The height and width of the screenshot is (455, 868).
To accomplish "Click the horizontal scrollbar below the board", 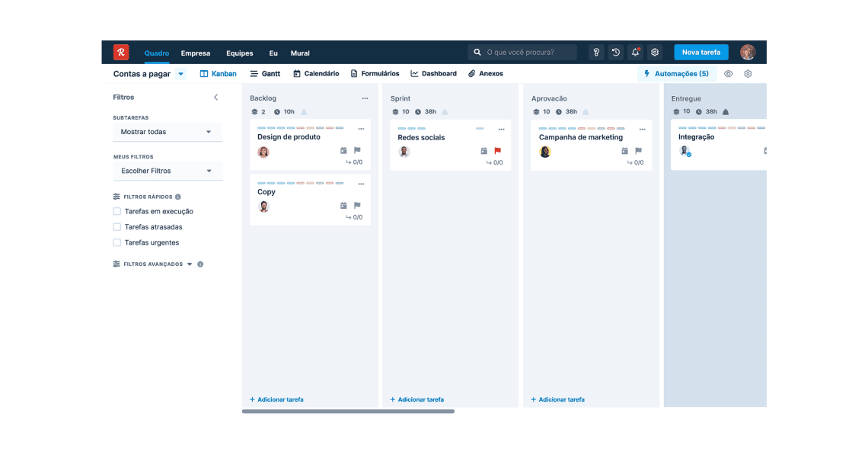I will point(348,412).
